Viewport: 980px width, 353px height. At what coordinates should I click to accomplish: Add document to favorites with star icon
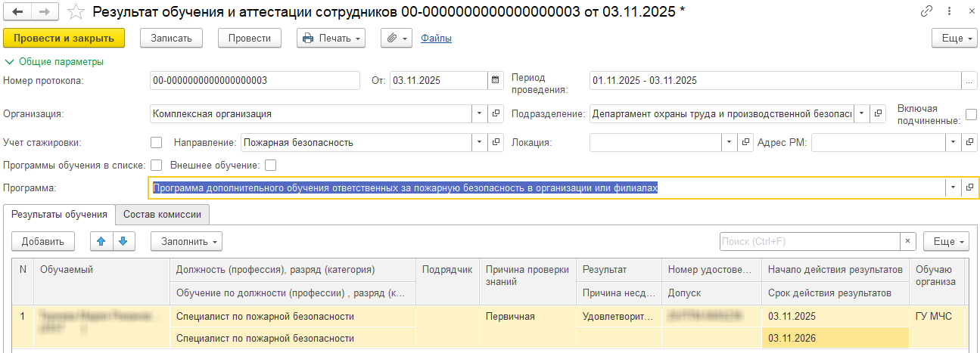pos(76,11)
